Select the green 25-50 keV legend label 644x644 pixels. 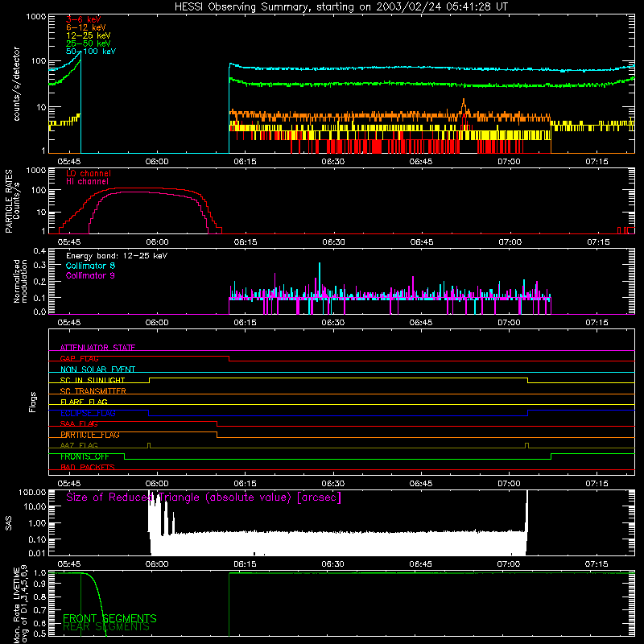pyautogui.click(x=89, y=43)
